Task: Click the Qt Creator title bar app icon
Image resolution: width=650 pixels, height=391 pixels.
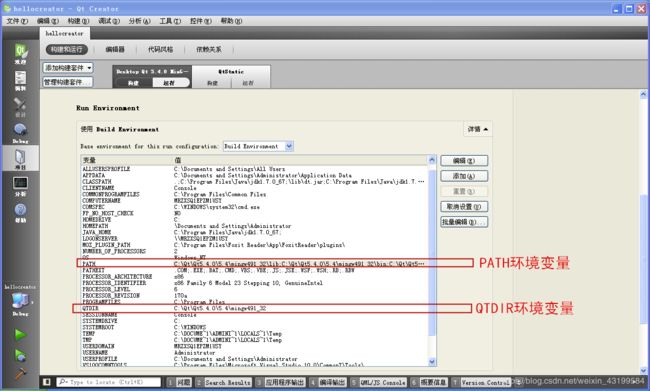Action: (7, 8)
